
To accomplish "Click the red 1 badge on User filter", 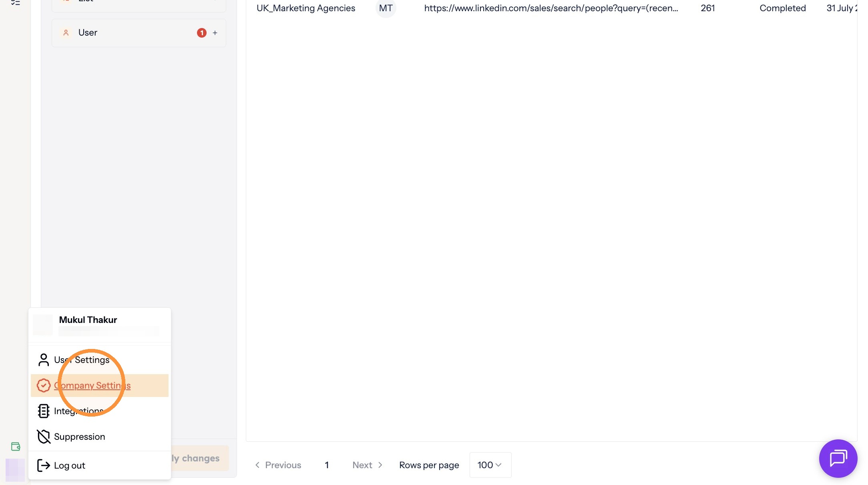I will point(202,33).
